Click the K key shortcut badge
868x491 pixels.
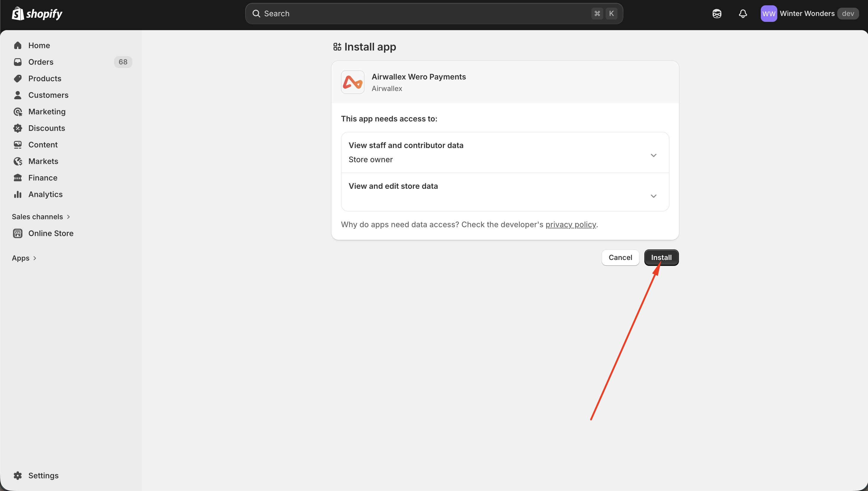pyautogui.click(x=611, y=14)
